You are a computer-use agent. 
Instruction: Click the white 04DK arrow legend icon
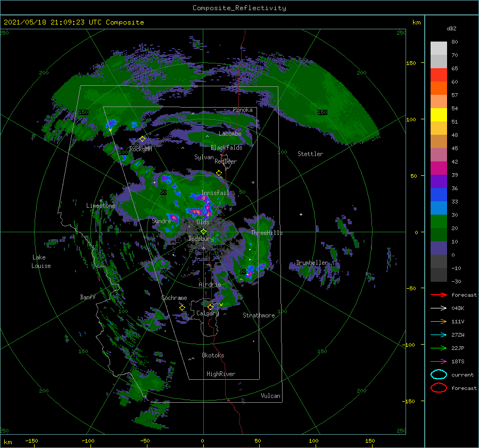click(439, 308)
